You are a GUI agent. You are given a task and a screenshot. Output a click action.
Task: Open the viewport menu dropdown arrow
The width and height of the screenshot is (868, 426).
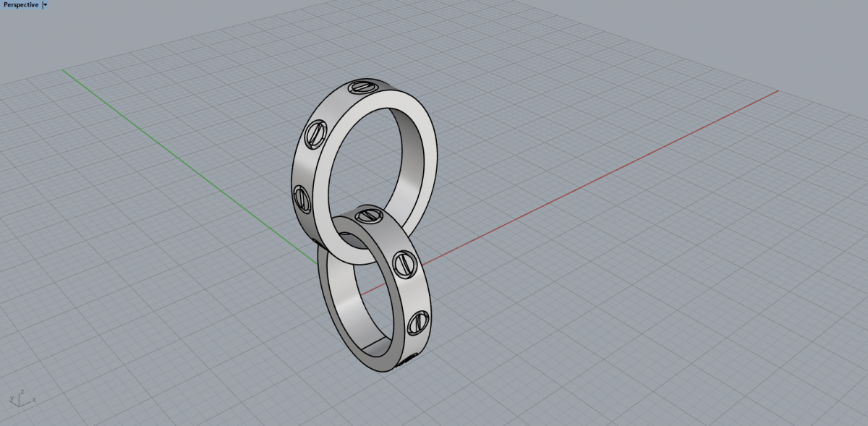tap(46, 4)
